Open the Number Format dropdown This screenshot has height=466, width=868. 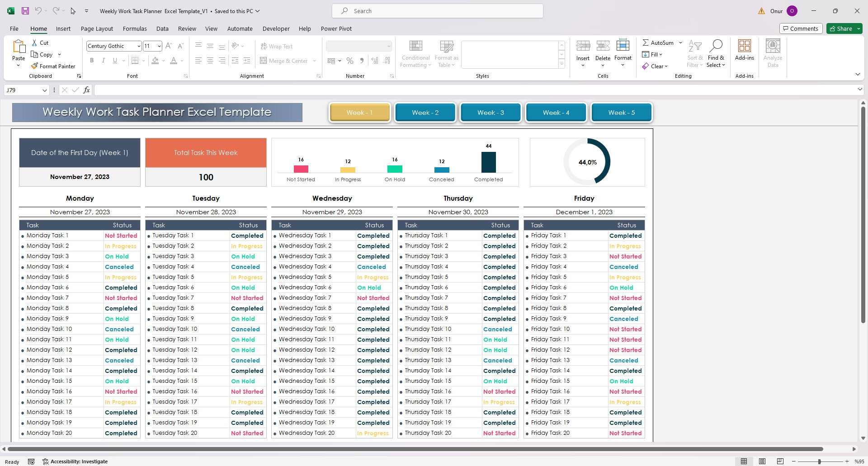tap(388, 46)
